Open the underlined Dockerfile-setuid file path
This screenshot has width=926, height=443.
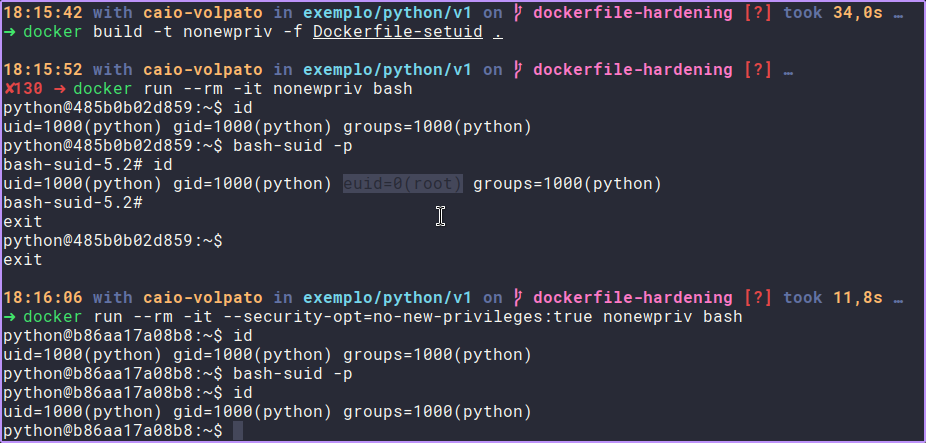click(x=398, y=32)
